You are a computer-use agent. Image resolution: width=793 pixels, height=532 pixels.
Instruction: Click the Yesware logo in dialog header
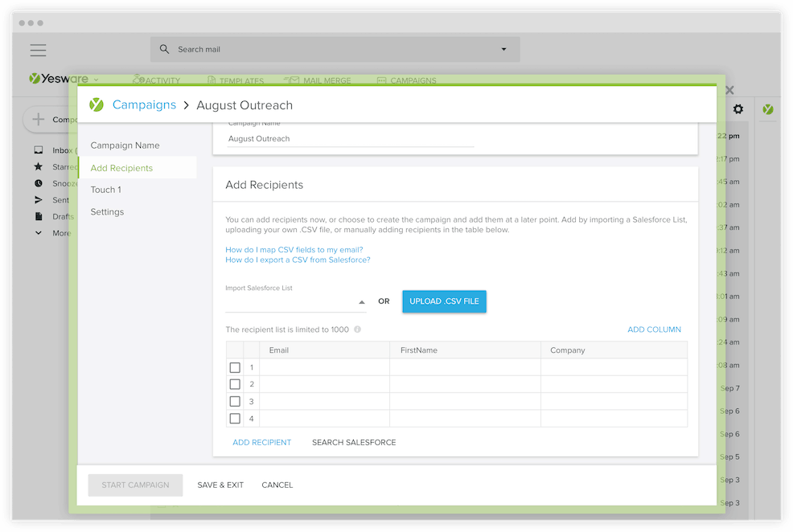point(96,104)
